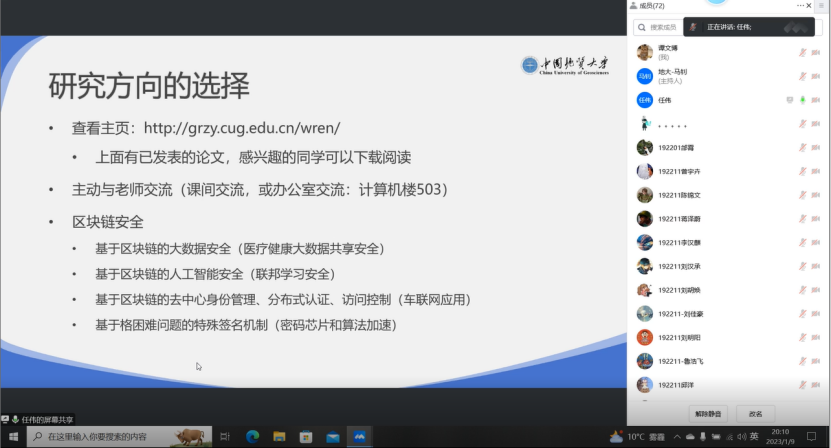Click the Task View icon in the taskbar
The width and height of the screenshot is (831, 448).
pos(225,437)
